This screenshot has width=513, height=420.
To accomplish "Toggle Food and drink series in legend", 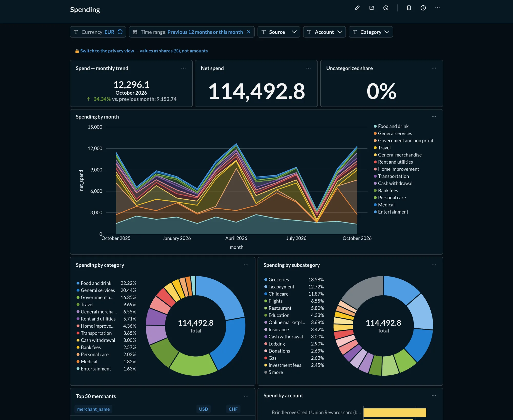I will 391,126.
